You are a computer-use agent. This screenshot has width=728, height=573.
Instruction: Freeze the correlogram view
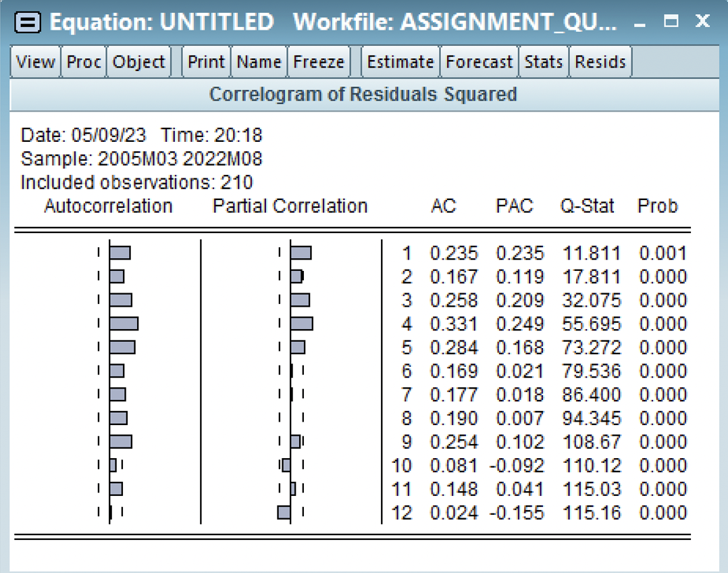point(318,61)
